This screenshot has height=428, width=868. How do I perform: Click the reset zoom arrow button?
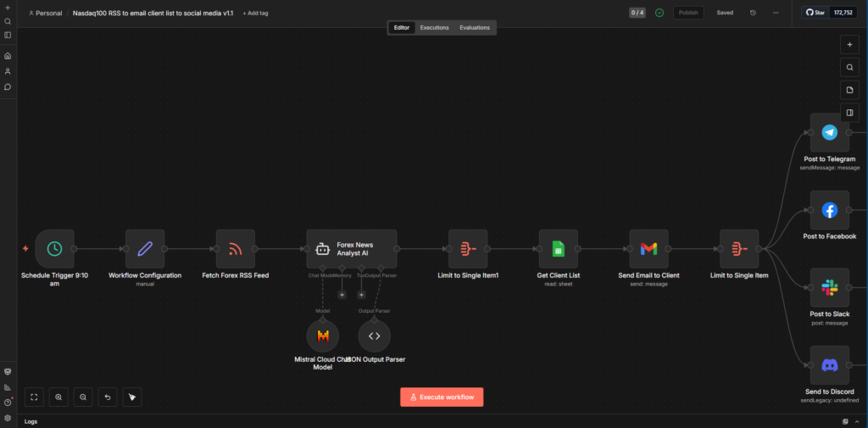tap(108, 397)
